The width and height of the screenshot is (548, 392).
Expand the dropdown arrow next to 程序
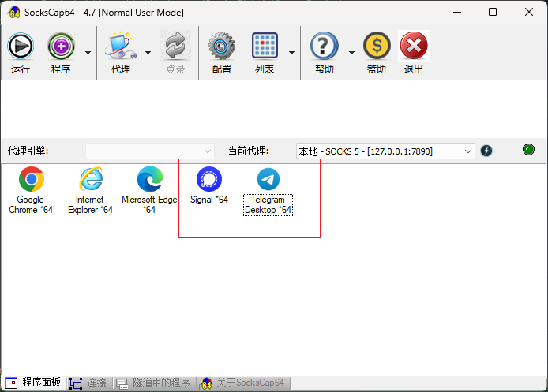[88, 53]
